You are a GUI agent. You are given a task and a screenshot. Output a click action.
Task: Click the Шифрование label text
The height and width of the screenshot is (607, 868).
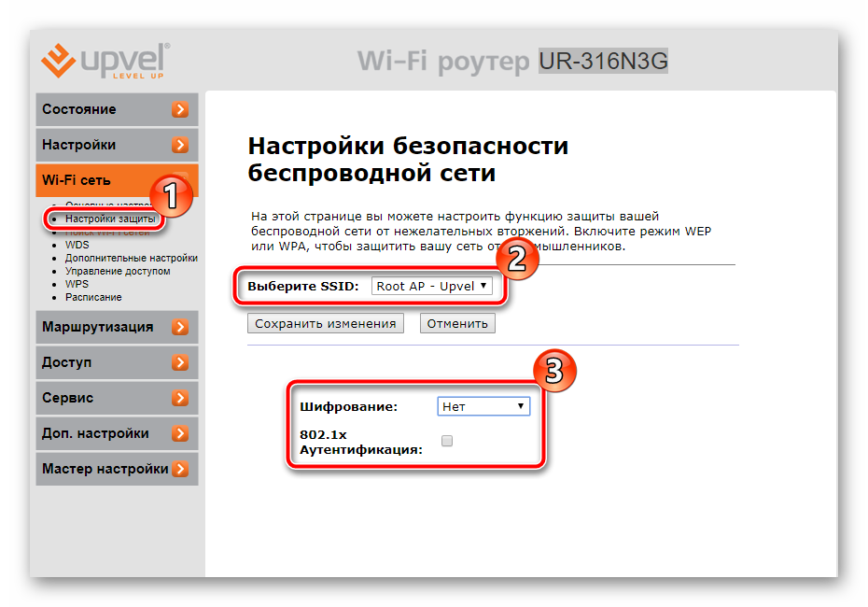(x=349, y=407)
